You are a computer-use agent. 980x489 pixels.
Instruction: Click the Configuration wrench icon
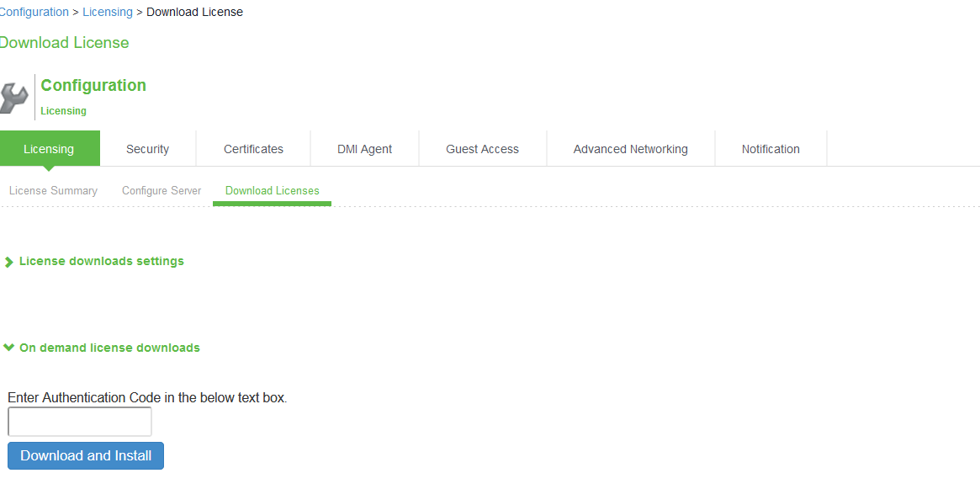(x=14, y=97)
